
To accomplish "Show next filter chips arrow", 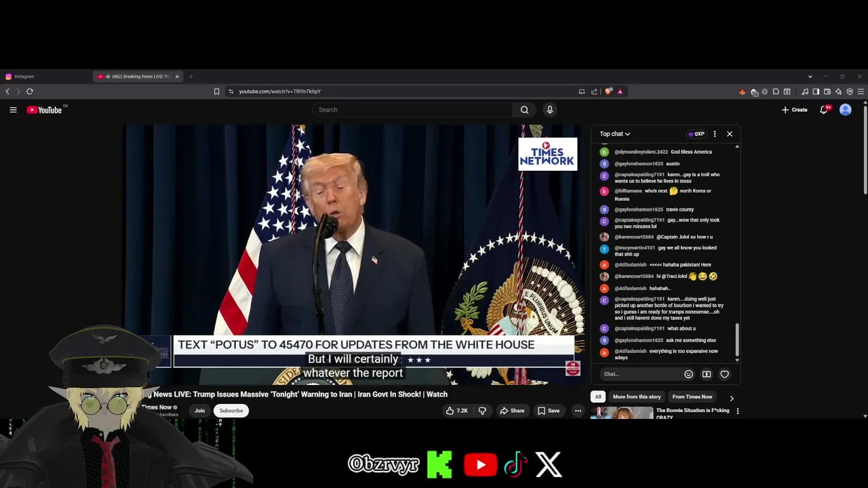I will coord(731,398).
